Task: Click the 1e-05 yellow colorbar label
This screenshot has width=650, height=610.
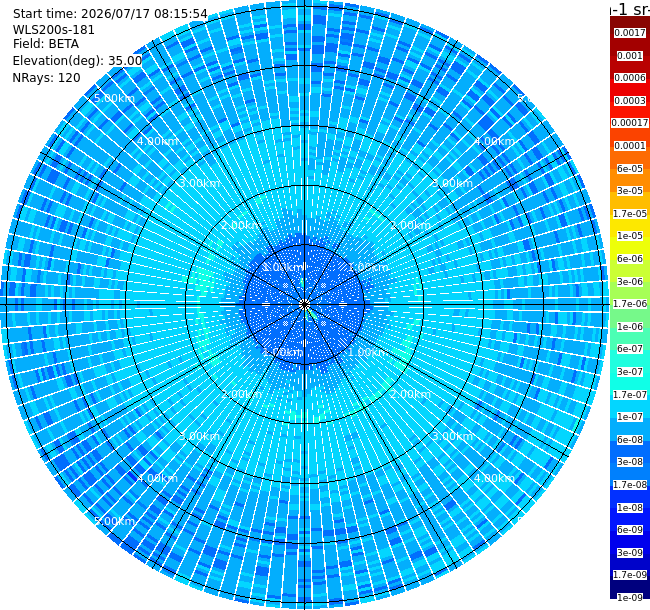Action: tap(630, 236)
